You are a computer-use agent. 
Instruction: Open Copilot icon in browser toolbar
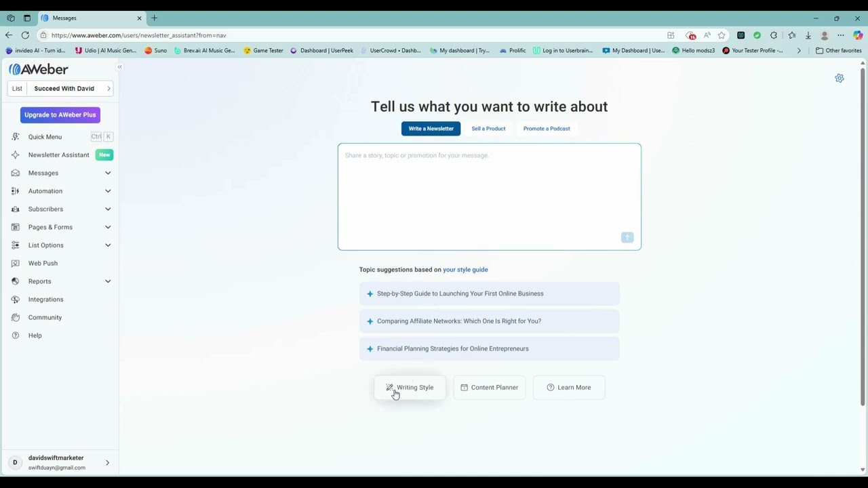pyautogui.click(x=858, y=35)
